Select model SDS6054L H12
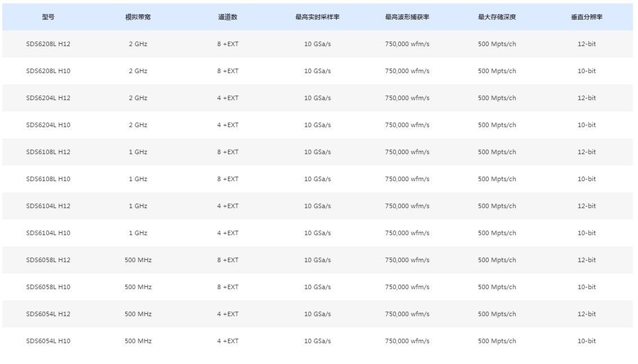The image size is (638, 364). (x=48, y=314)
